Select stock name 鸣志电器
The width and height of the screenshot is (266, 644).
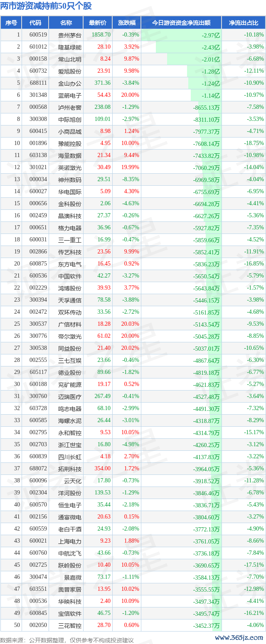coord(70,408)
